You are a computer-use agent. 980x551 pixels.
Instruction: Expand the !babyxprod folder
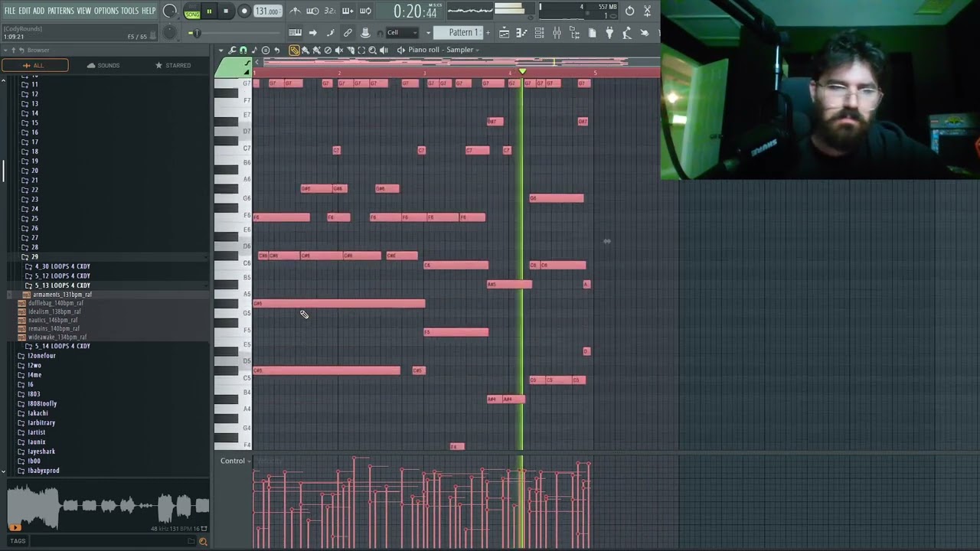(x=38, y=471)
